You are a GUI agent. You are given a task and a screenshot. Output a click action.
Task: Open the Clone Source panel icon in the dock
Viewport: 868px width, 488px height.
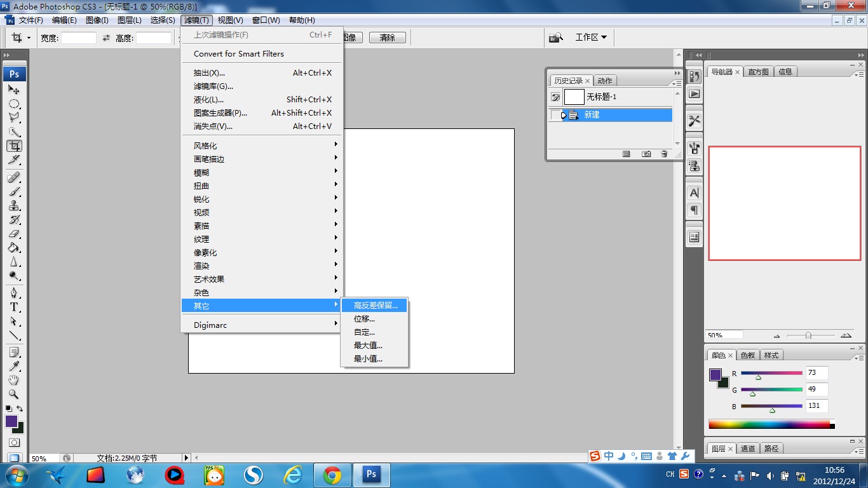point(694,165)
